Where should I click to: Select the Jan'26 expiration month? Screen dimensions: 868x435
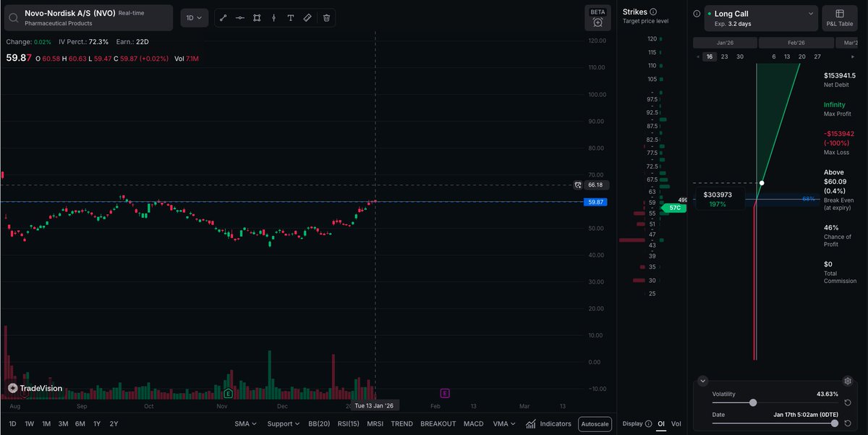pyautogui.click(x=725, y=43)
